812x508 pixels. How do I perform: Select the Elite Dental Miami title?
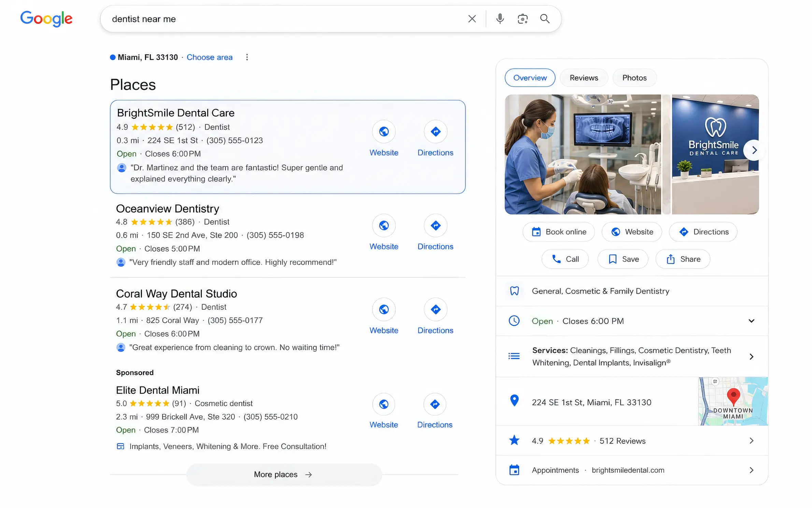[x=157, y=390]
